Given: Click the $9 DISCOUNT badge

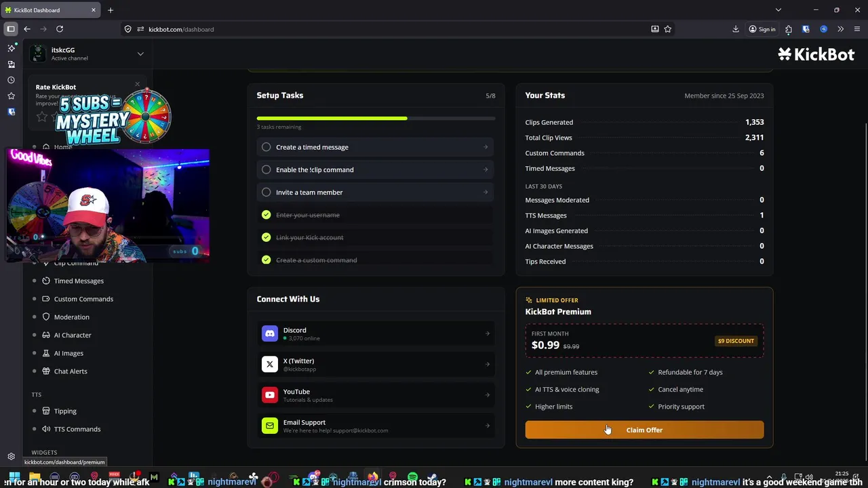Looking at the screenshot, I should point(736,341).
